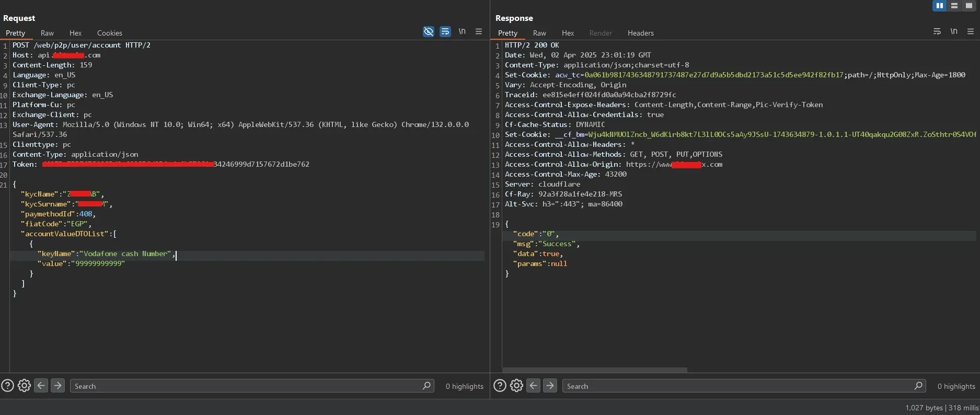Select side-by-side layout icon
The height and width of the screenshot is (415, 980).
940,6
